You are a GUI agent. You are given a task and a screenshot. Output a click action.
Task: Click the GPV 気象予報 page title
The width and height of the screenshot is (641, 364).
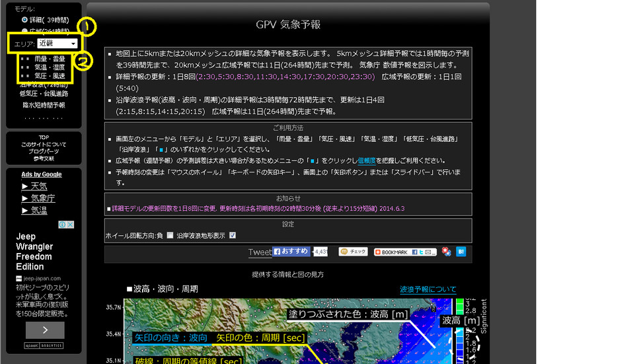[288, 24]
